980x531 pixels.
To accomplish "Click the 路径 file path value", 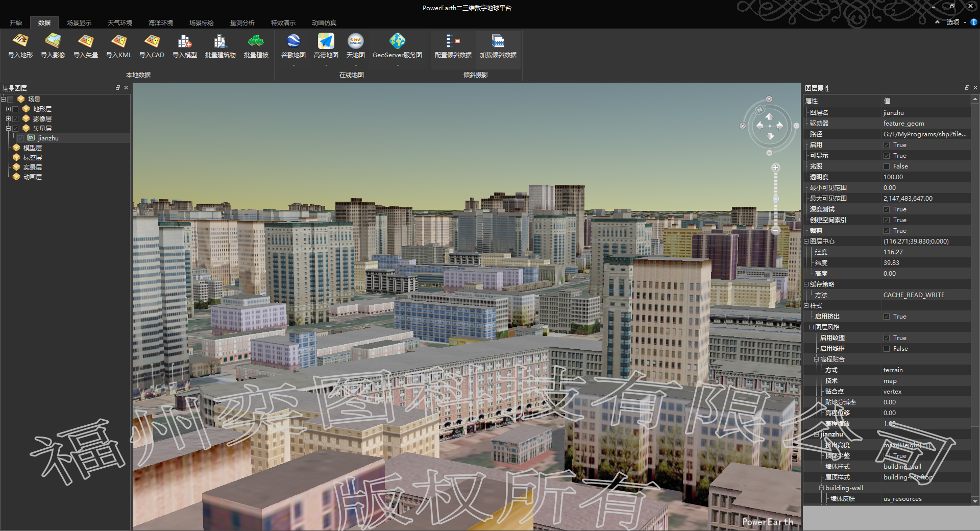I will (926, 134).
